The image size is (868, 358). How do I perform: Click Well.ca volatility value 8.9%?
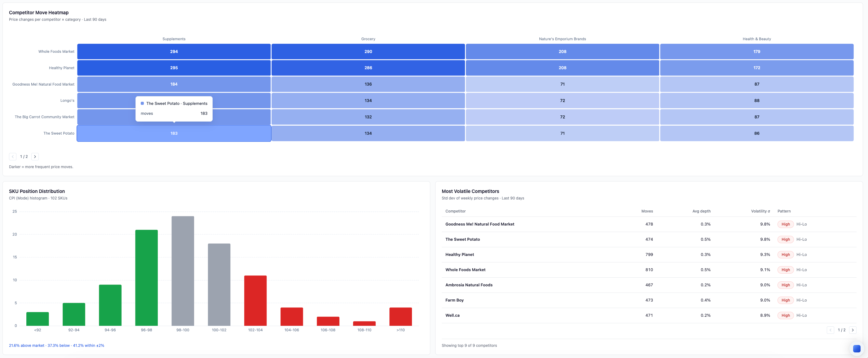pos(765,315)
